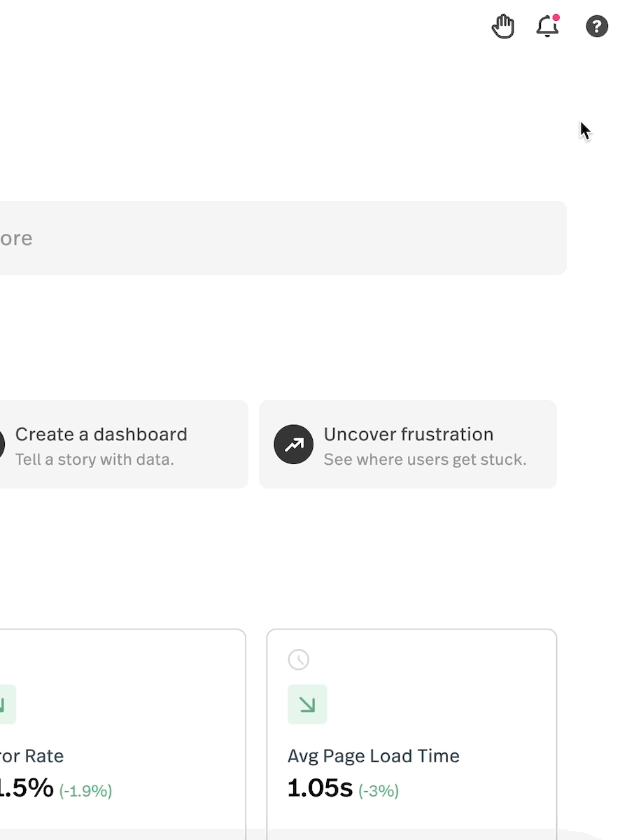Click the 1.5% error rate value
This screenshot has height=840, width=627.
(27, 788)
